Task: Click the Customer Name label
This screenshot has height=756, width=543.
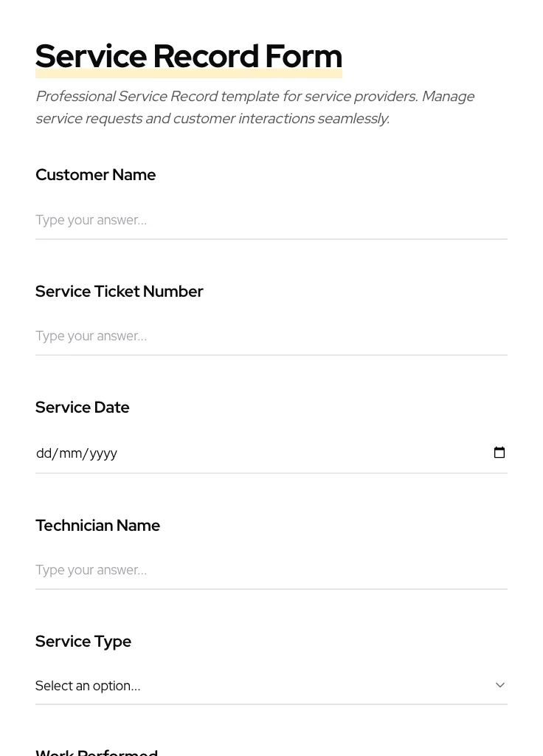Action: point(95,175)
